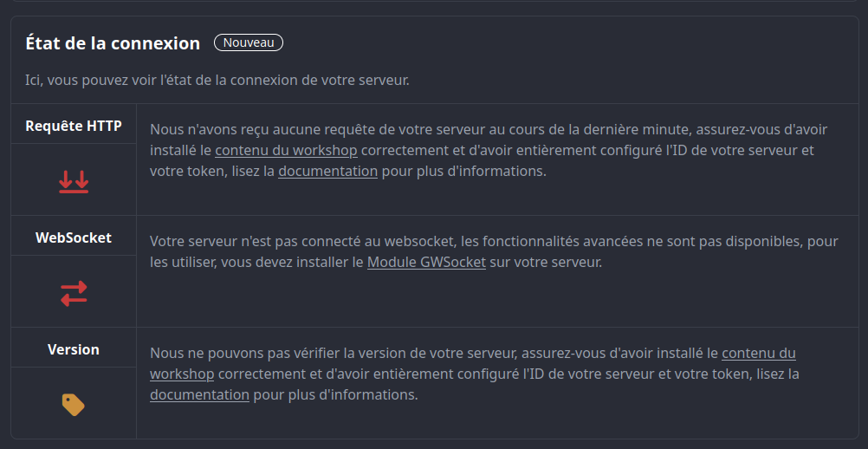
Task: Click 'Votre serveur n'est pas connecté' message text
Action: coord(494,252)
